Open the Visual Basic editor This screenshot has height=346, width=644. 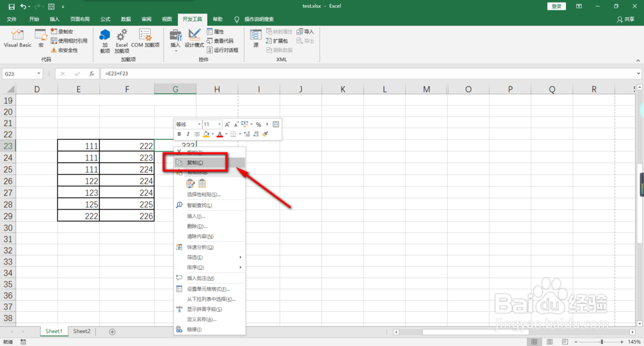(17, 39)
